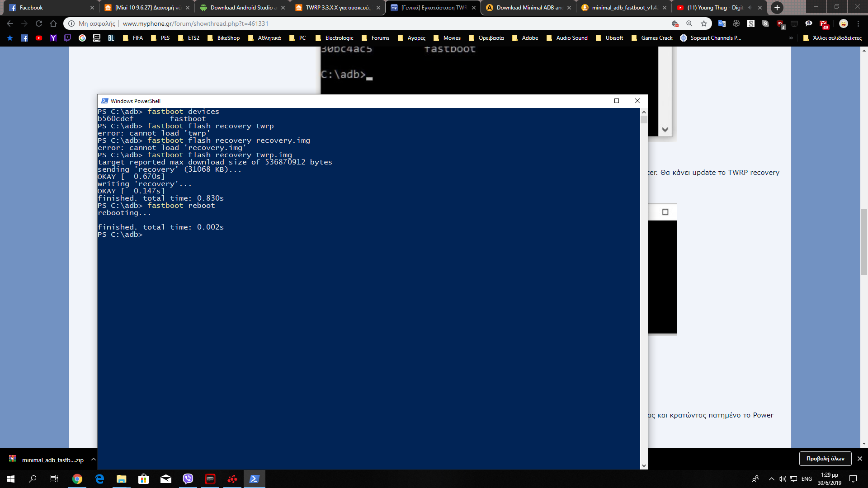This screenshot has height=488, width=868.
Task: Reload the page
Action: [39, 23]
